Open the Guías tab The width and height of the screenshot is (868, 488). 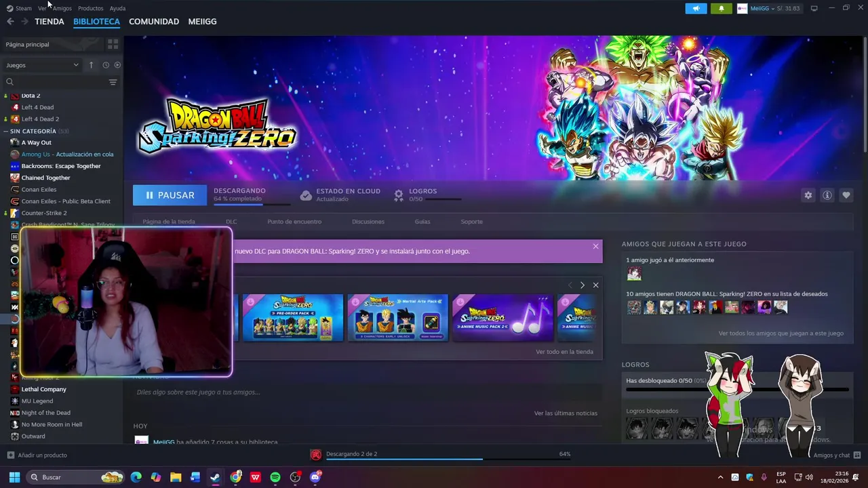coord(422,222)
